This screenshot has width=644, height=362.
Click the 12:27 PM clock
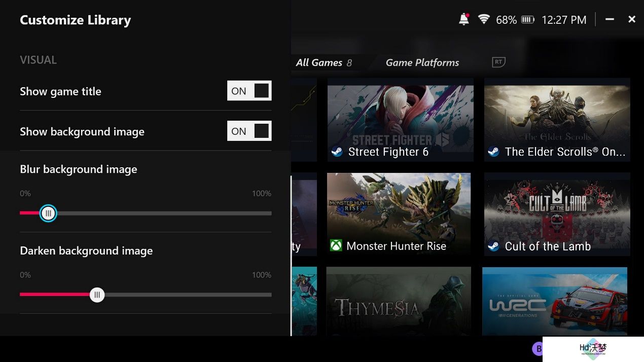tap(564, 20)
